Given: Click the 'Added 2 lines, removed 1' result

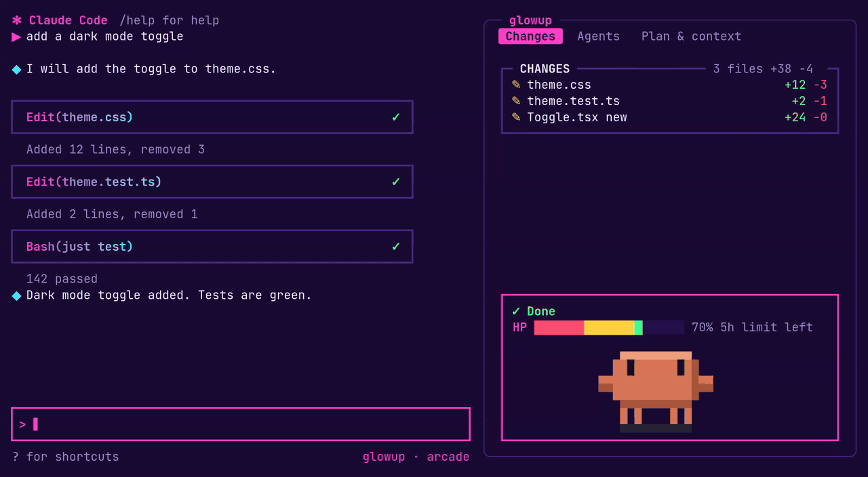Looking at the screenshot, I should (112, 214).
